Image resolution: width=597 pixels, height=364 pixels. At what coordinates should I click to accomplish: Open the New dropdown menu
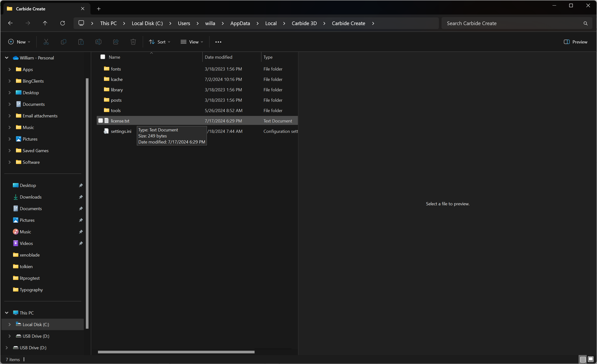(x=19, y=42)
